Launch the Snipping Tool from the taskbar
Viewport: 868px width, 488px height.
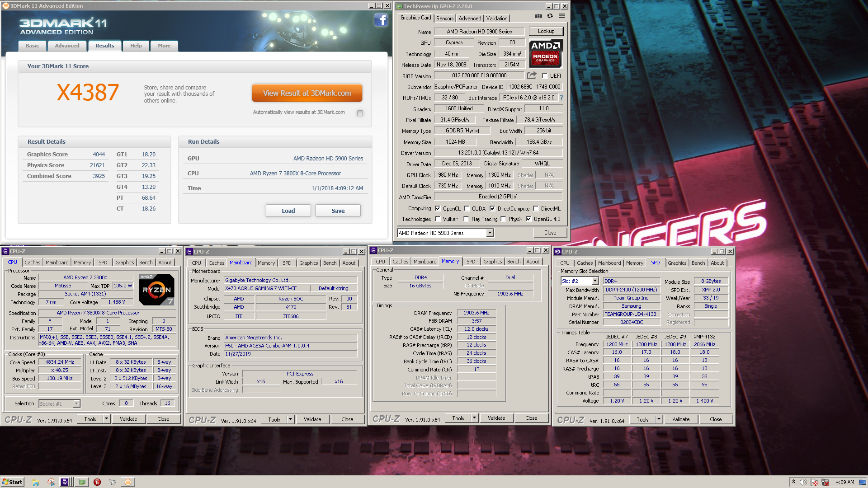51,482
